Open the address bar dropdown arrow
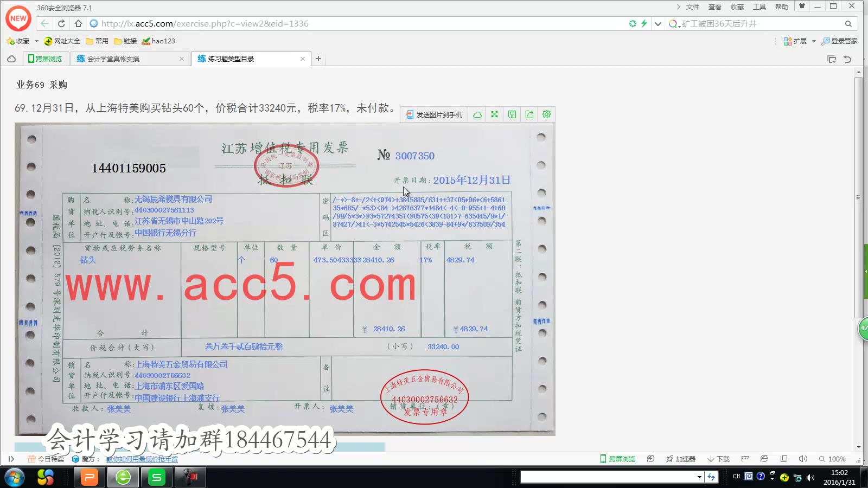 658,23
